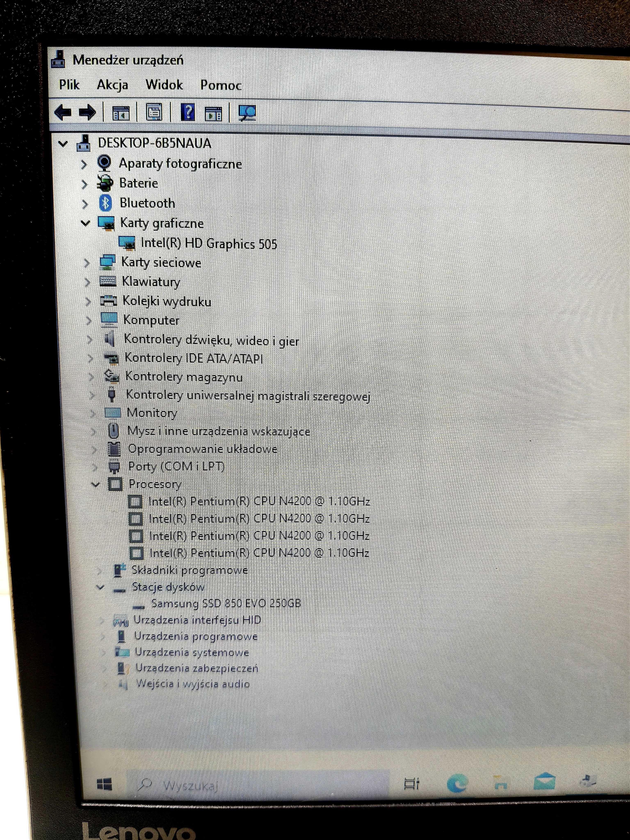The image size is (630, 840).
Task: Expand the Baterie category
Action: [85, 184]
